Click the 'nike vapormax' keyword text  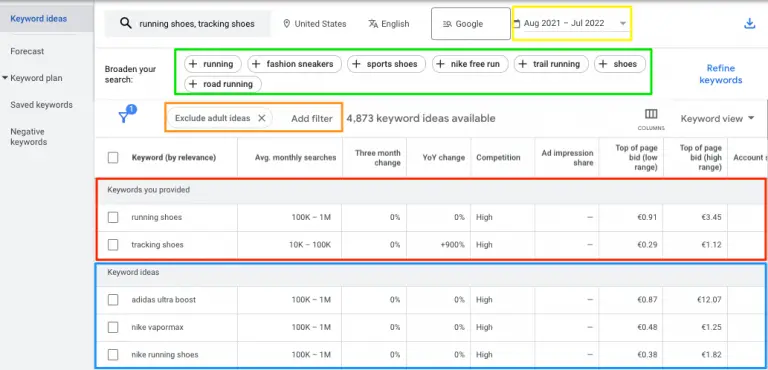pyautogui.click(x=157, y=327)
